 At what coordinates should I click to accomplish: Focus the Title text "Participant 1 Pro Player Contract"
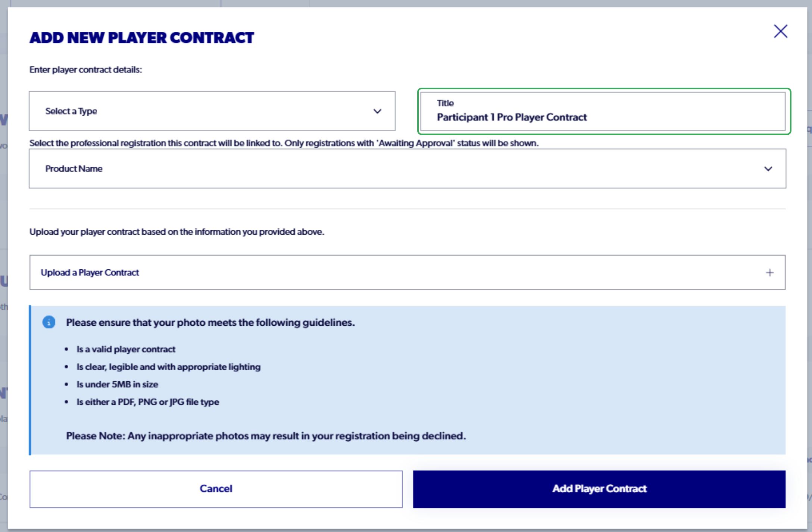pyautogui.click(x=512, y=117)
